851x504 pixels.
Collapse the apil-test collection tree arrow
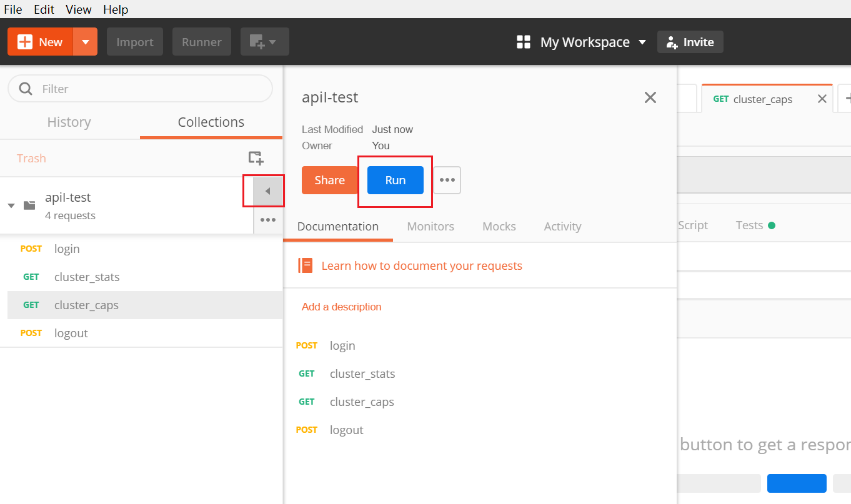click(x=11, y=205)
